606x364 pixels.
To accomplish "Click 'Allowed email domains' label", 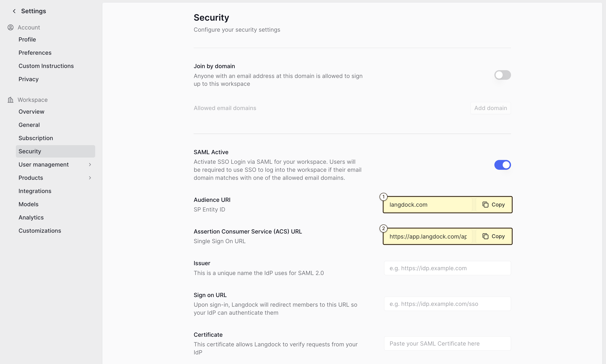I will pyautogui.click(x=225, y=108).
